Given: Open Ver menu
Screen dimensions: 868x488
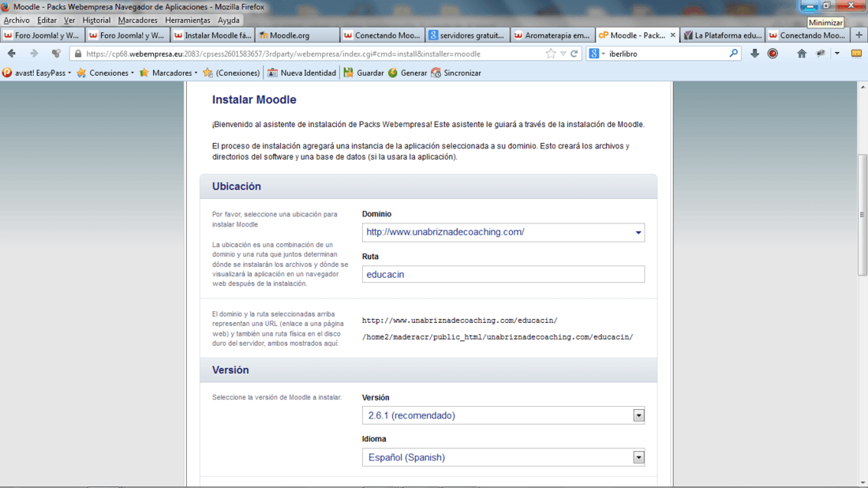Looking at the screenshot, I should (69, 20).
